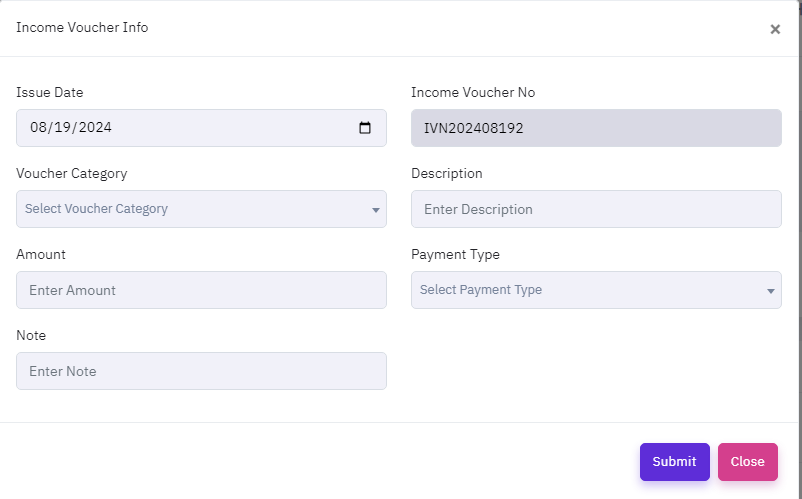The image size is (802, 499).
Task: Click the Issue Date label
Action: [50, 92]
